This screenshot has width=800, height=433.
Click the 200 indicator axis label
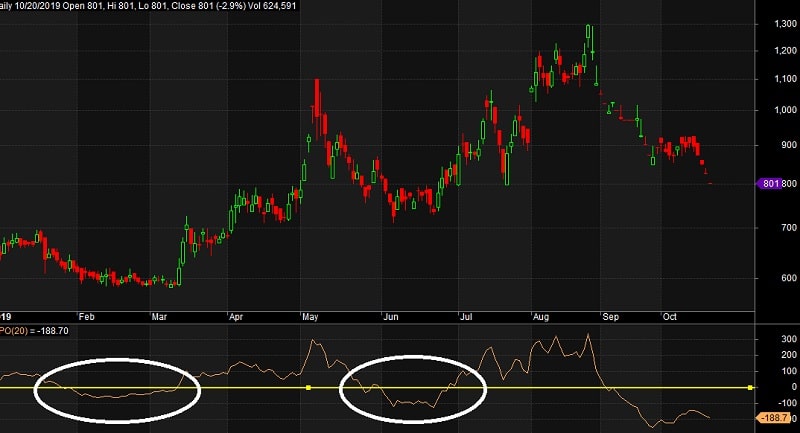click(x=789, y=355)
